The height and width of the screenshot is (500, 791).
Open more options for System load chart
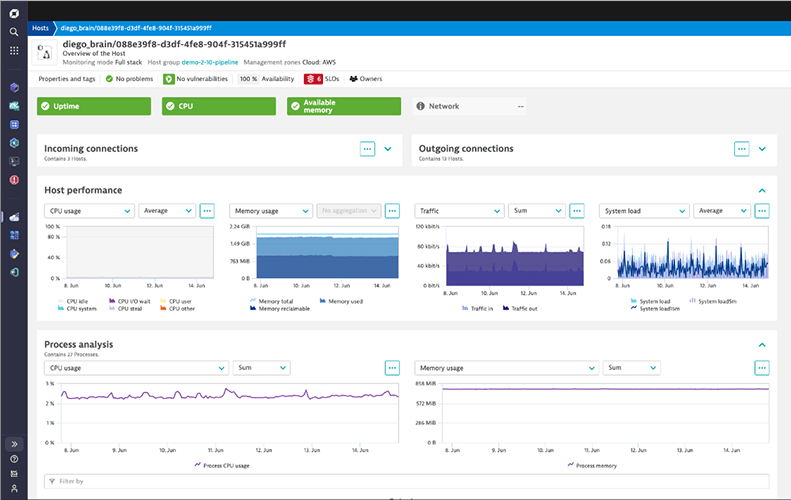coord(762,211)
